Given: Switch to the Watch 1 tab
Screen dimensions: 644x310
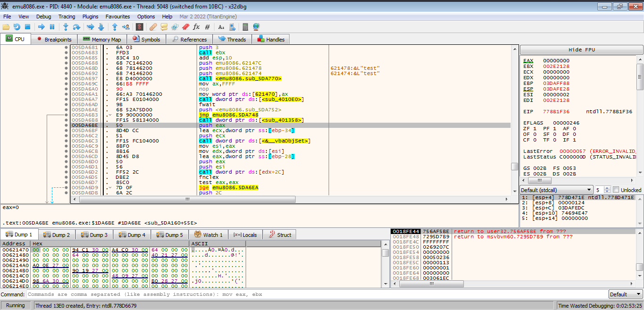Looking at the screenshot, I should (208, 235).
